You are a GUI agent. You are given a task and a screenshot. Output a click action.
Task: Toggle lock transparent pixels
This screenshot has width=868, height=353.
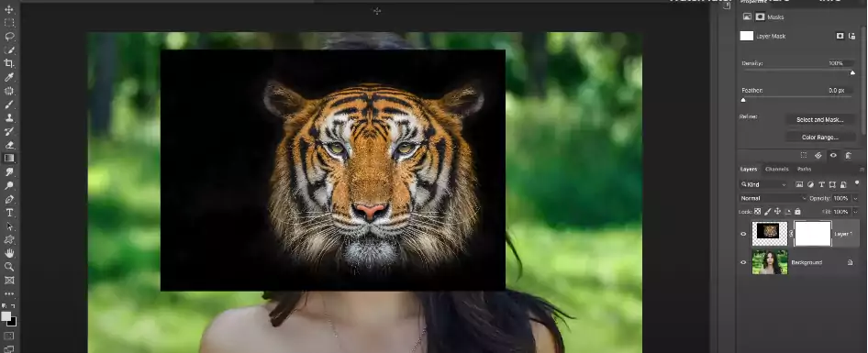pos(758,212)
